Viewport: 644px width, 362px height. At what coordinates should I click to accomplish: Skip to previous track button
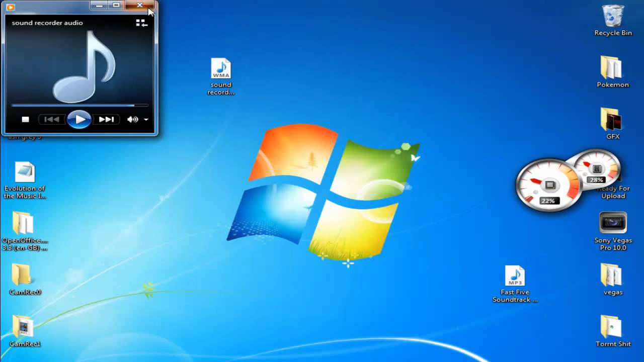51,120
